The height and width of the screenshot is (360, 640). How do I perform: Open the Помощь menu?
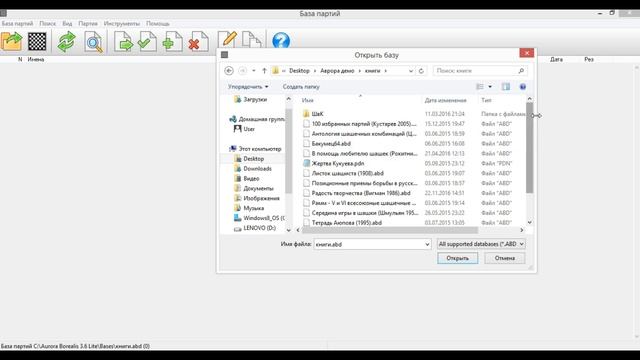[x=158, y=24]
